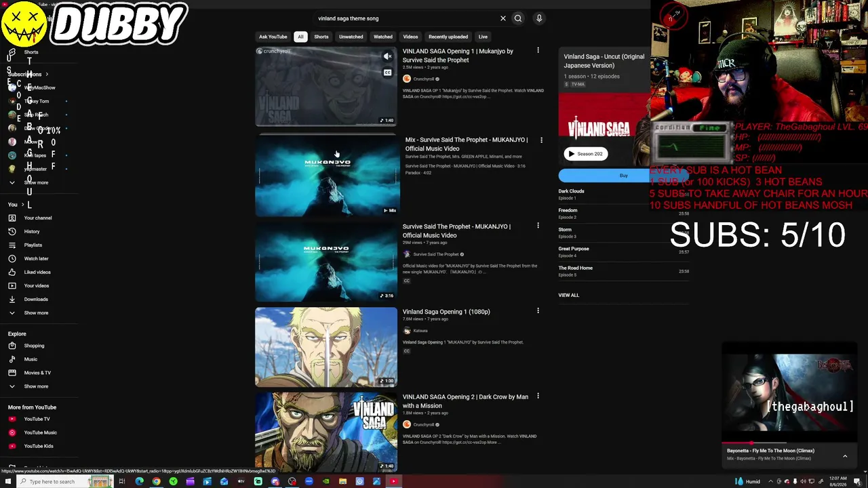The width and height of the screenshot is (868, 488).
Task: Open more options for MUKANJYO Official Music Video
Action: [538, 226]
